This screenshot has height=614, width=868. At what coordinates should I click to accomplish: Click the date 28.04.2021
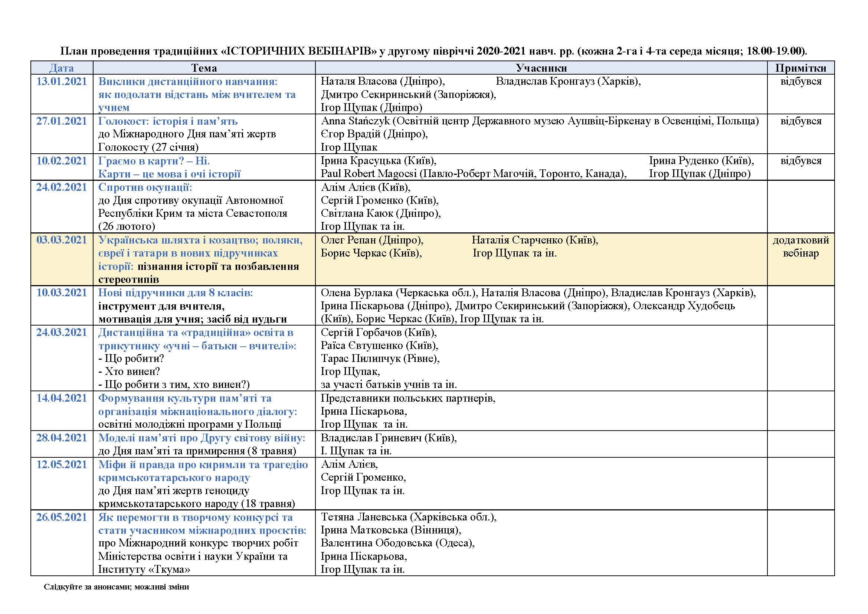62,438
